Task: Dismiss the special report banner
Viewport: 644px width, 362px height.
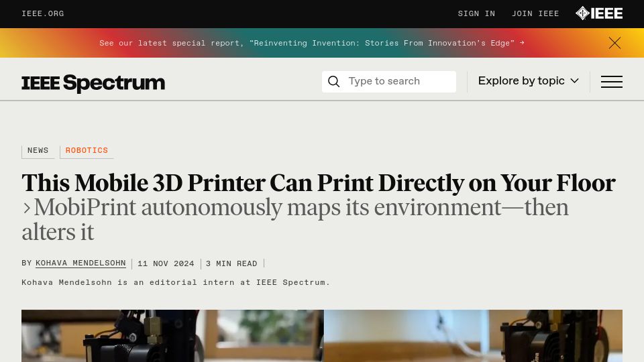Action: click(614, 43)
